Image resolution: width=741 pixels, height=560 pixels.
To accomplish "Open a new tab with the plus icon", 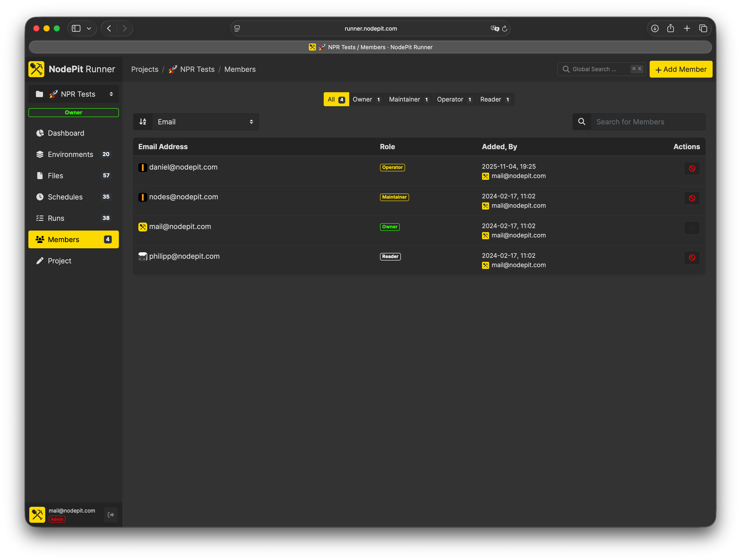I will pyautogui.click(x=687, y=28).
